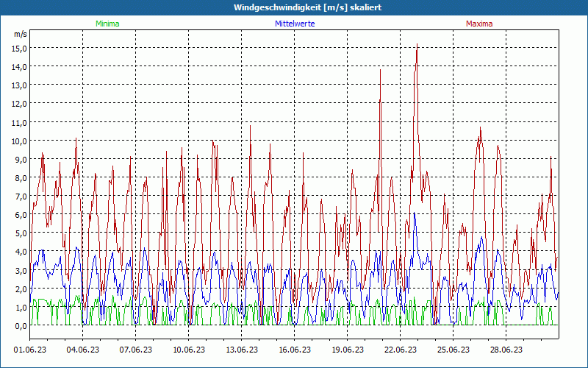Click the 19.06.23 date label
Viewport: 588px width, 368px height.
coord(347,350)
